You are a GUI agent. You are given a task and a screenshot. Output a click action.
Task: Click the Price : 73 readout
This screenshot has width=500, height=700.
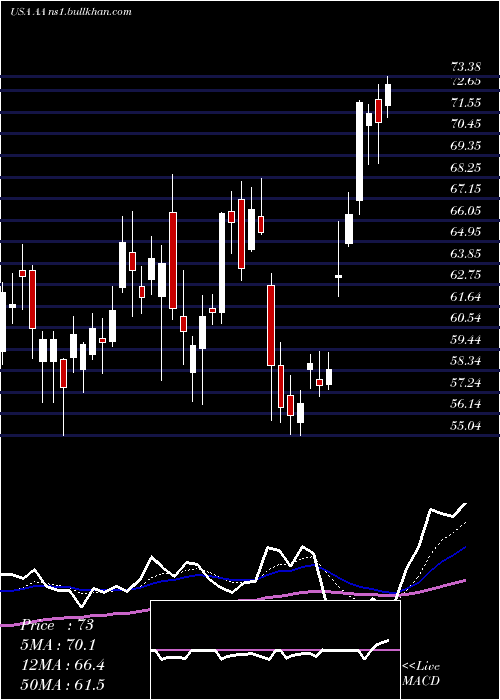57,625
